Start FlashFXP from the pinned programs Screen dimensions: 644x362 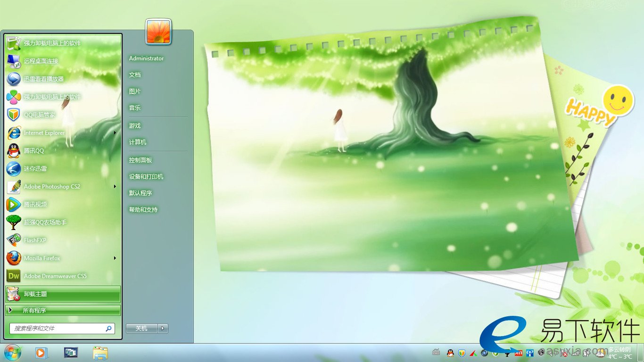pos(35,240)
